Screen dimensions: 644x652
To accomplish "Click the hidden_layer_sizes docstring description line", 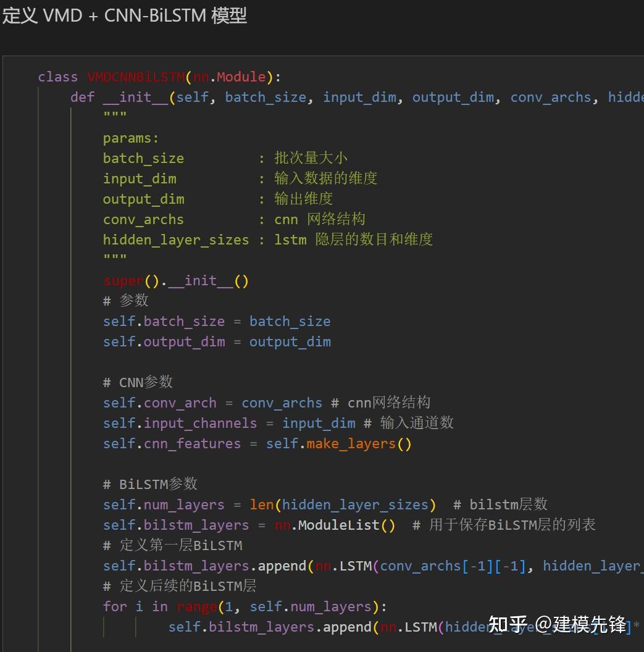I will (266, 240).
